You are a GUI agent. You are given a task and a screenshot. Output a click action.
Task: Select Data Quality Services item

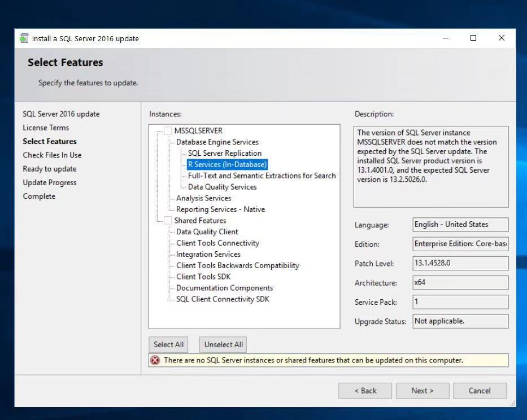pos(222,187)
